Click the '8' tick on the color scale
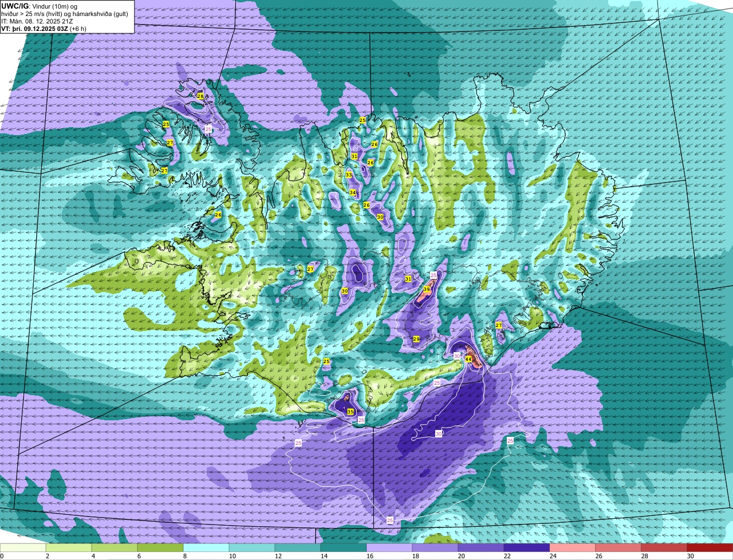 184,556
